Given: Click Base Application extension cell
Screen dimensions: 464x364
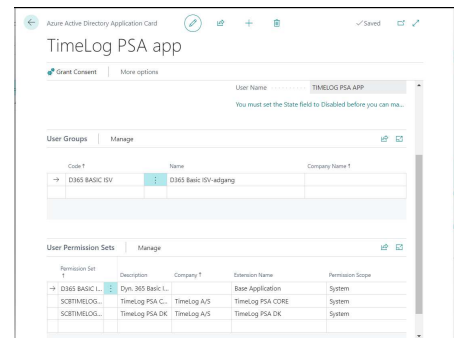Looking at the screenshot, I should coord(279,289).
